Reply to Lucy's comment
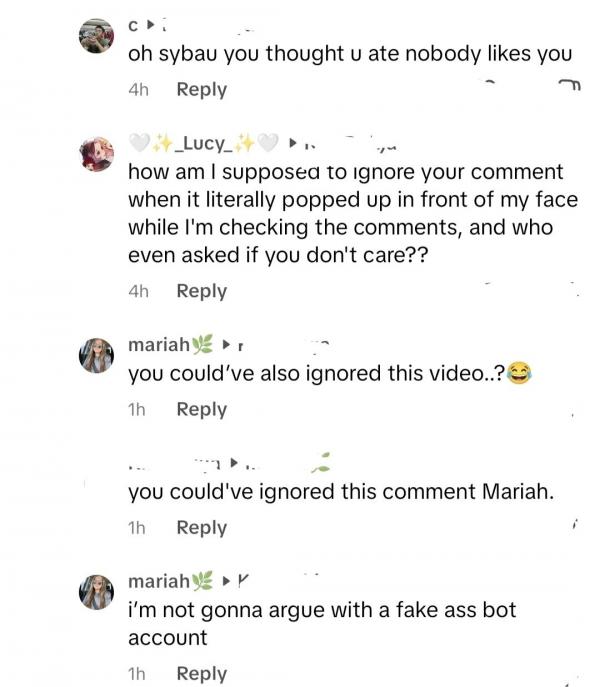The image size is (600, 687). pyautogui.click(x=201, y=291)
